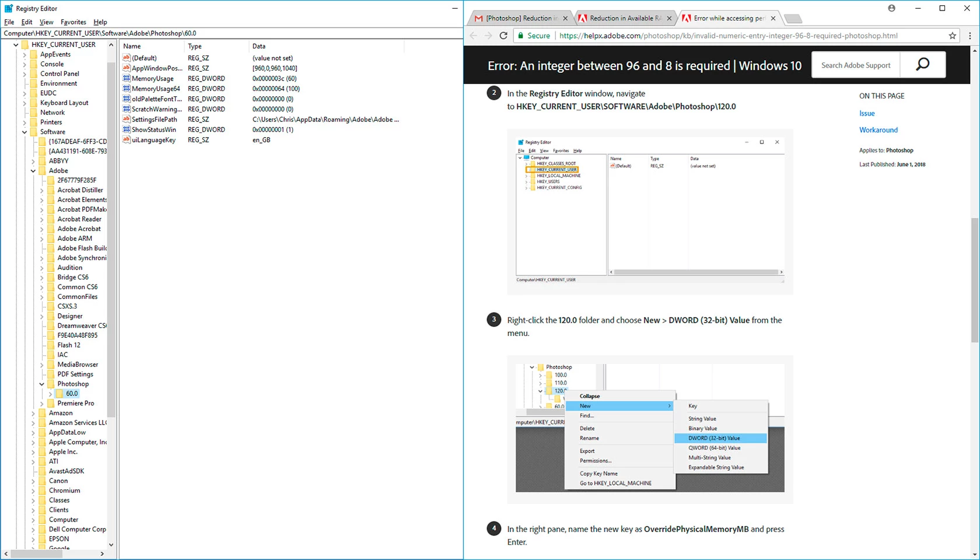Click the browser address bar URL
980x560 pixels.
point(728,36)
